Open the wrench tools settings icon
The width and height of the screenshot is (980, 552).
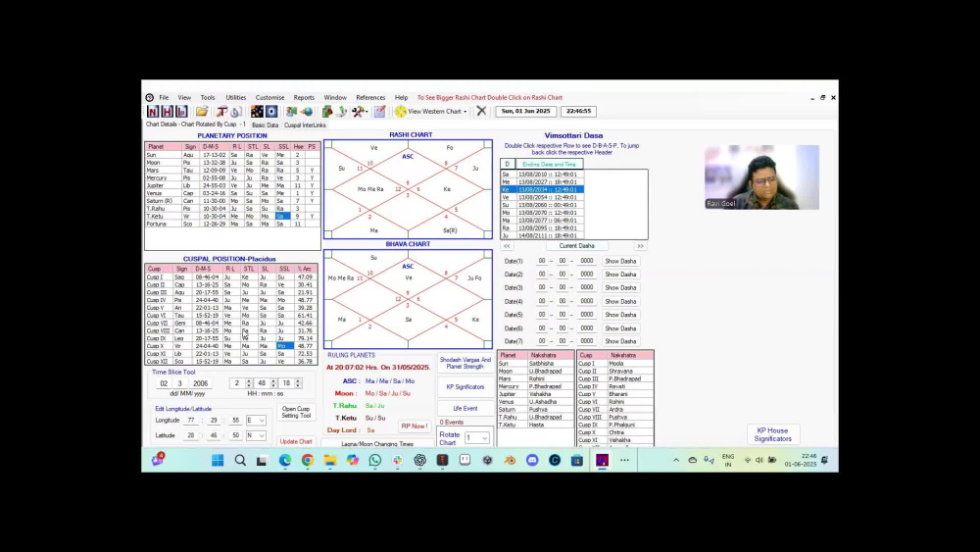359,111
